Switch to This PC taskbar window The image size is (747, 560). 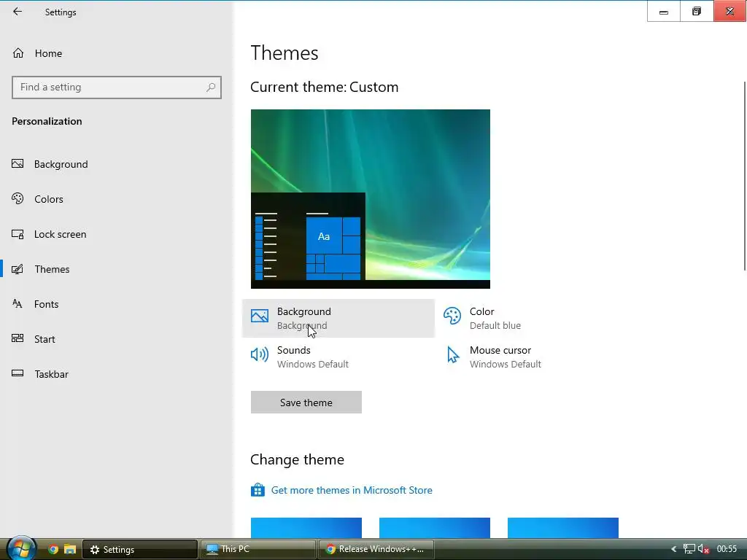click(x=258, y=549)
